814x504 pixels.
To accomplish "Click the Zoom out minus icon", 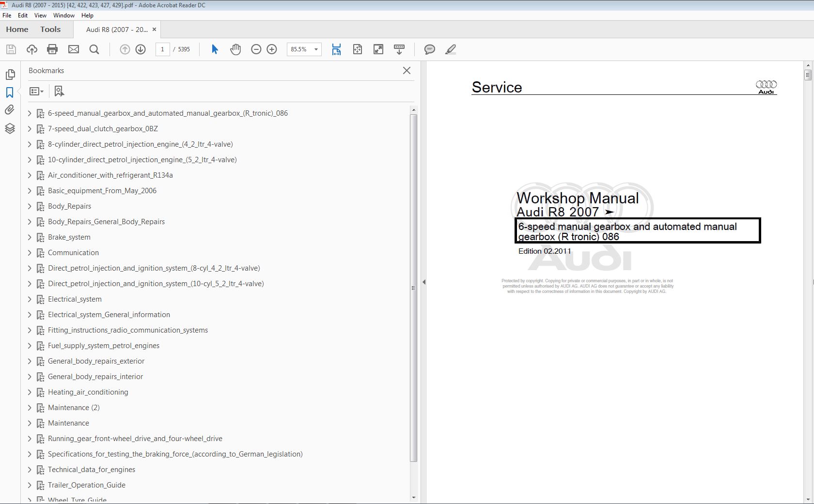I will [x=256, y=49].
